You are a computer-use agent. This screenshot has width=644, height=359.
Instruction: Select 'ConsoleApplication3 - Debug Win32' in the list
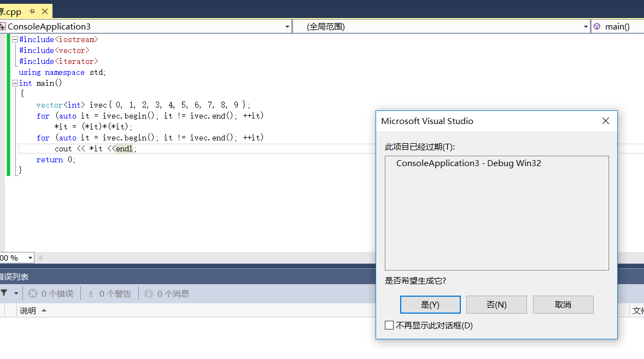469,163
